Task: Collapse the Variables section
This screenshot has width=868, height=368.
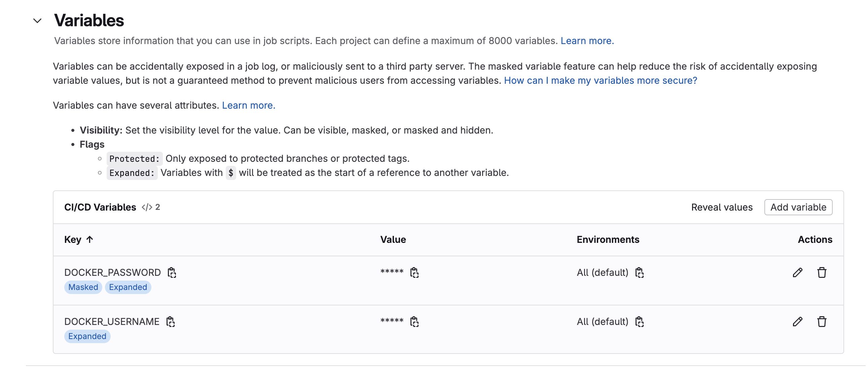Action: pyautogui.click(x=37, y=21)
